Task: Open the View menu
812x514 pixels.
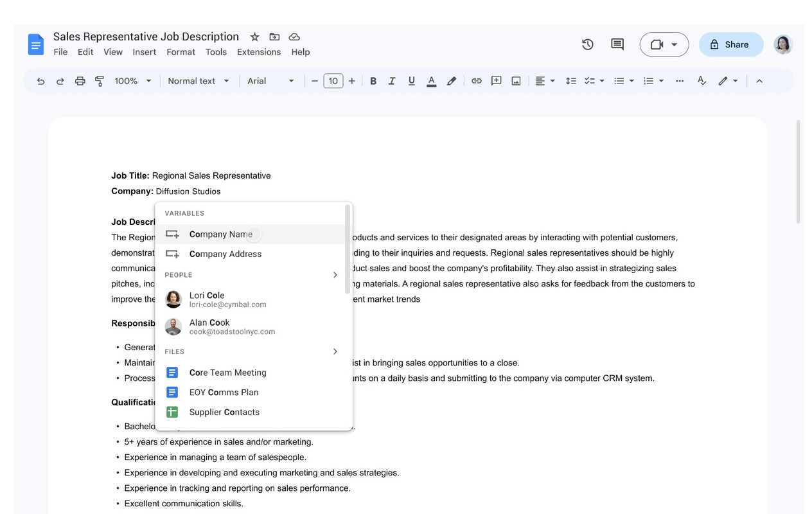Action: coord(113,52)
